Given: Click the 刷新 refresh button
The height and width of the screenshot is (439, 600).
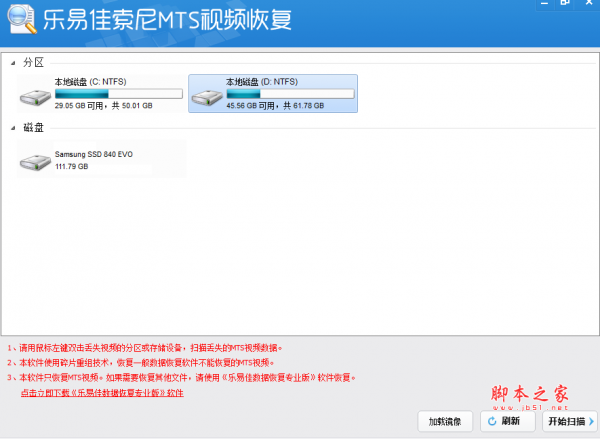Looking at the screenshot, I should 507,421.
